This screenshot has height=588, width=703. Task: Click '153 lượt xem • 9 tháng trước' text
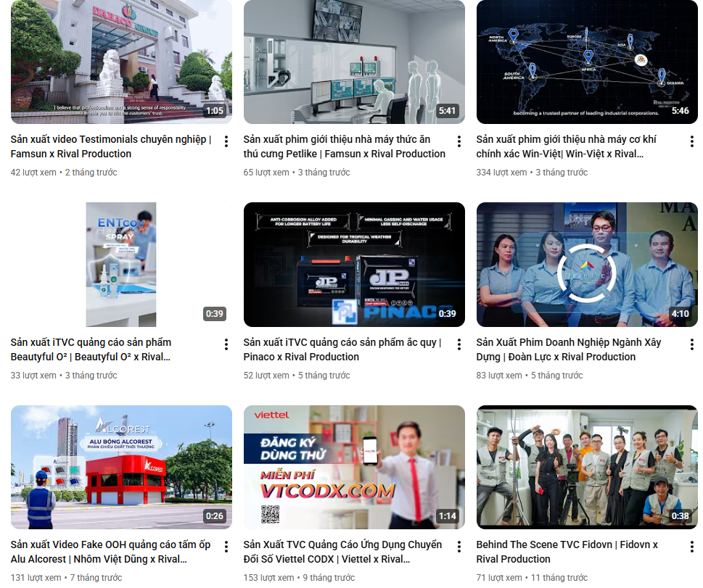tap(299, 578)
